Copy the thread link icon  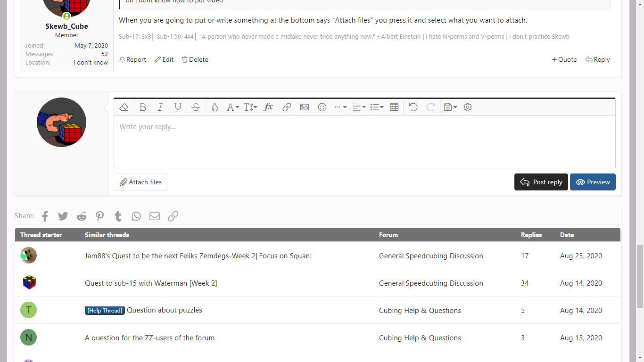tap(173, 216)
